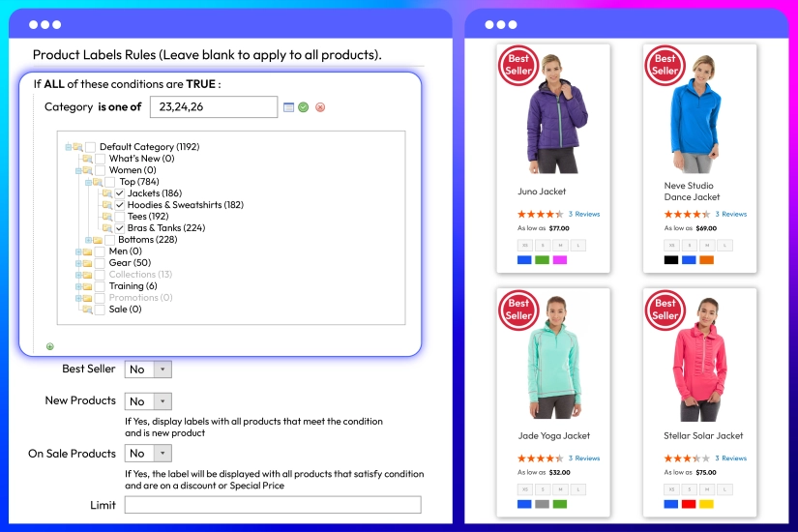
Task: Open the category chooser list icon
Action: (x=288, y=106)
